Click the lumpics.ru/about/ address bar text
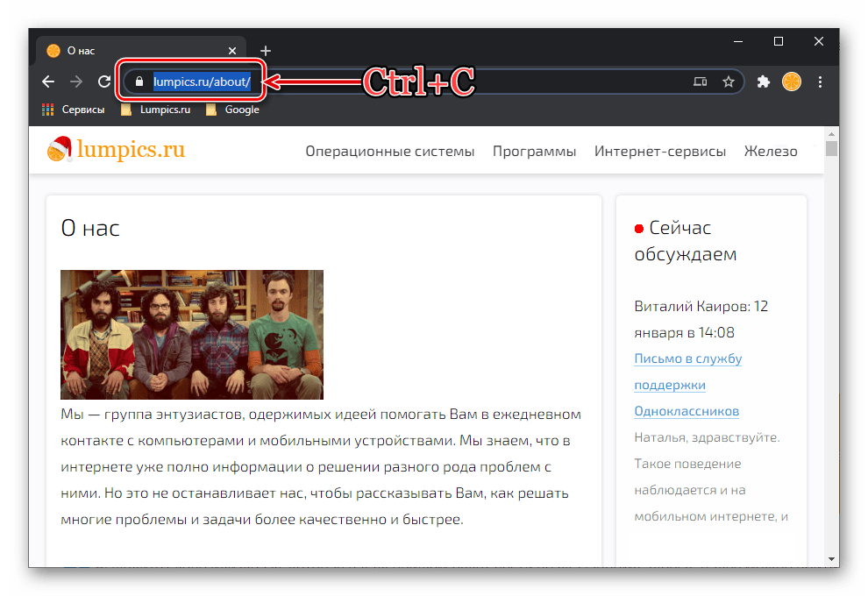868x596 pixels. [x=202, y=82]
